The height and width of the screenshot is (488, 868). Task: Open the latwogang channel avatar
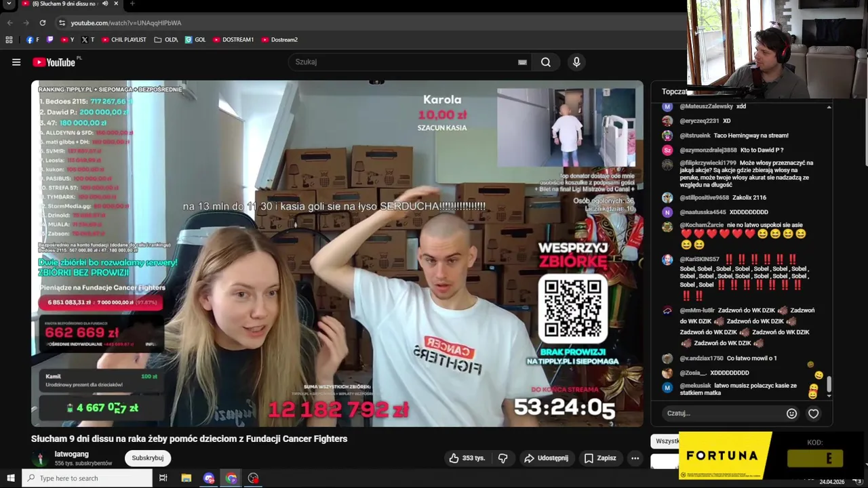(x=40, y=459)
